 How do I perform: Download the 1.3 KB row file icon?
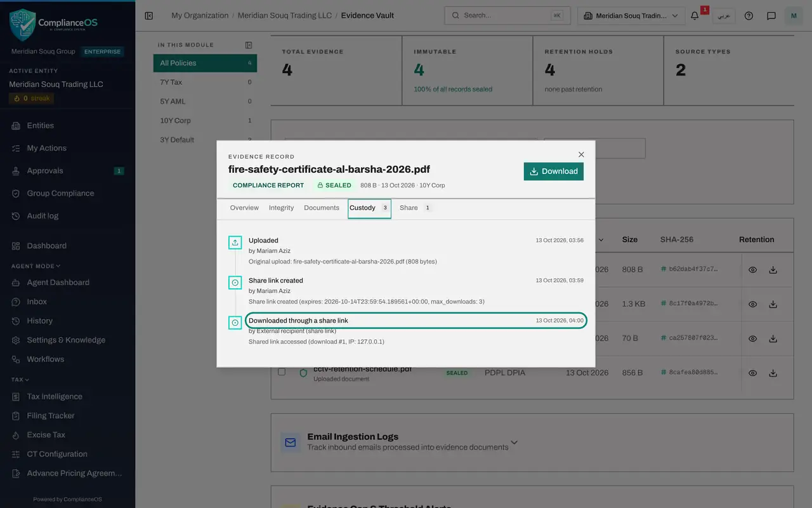pos(773,304)
